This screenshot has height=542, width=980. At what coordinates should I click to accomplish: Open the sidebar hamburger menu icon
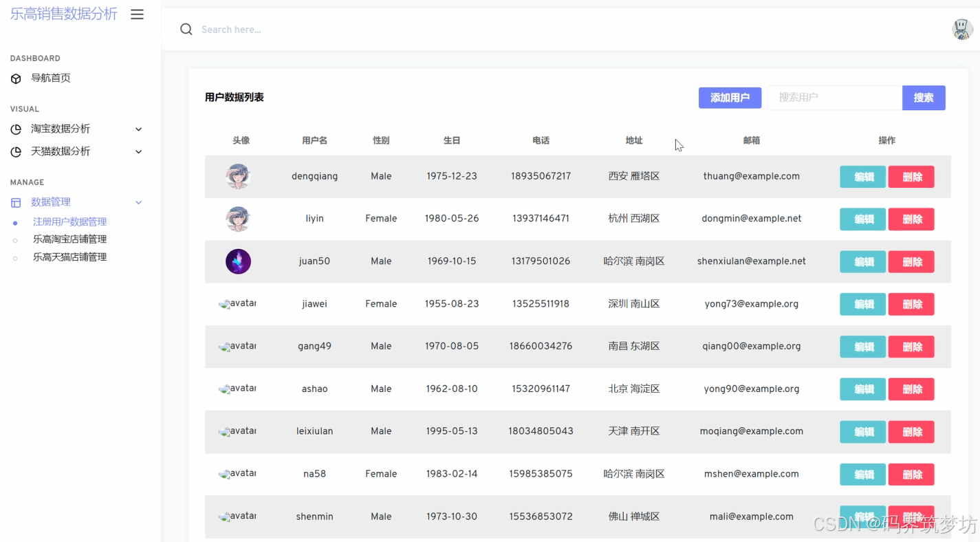point(137,14)
